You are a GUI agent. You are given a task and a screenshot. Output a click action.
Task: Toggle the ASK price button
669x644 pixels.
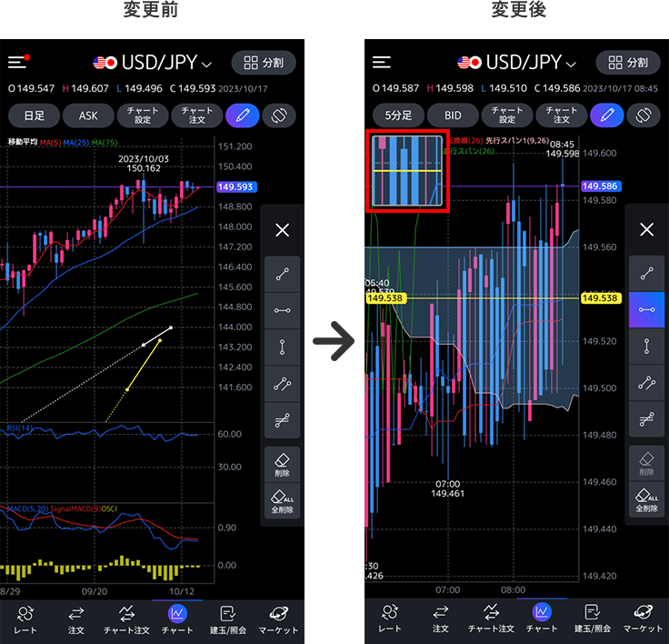88,116
